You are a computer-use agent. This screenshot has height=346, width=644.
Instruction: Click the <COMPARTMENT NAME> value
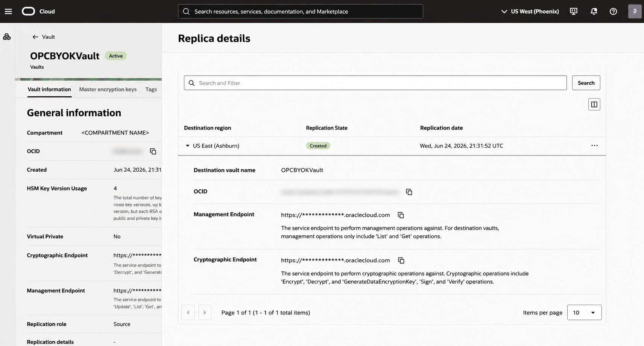[x=115, y=133]
